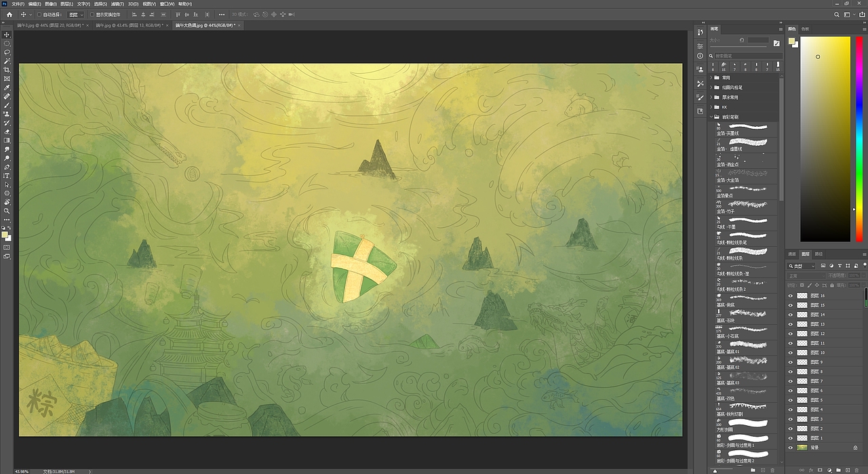The height and width of the screenshot is (474, 868).
Task: Toggle the 自动选择 checkbox
Action: coord(38,14)
